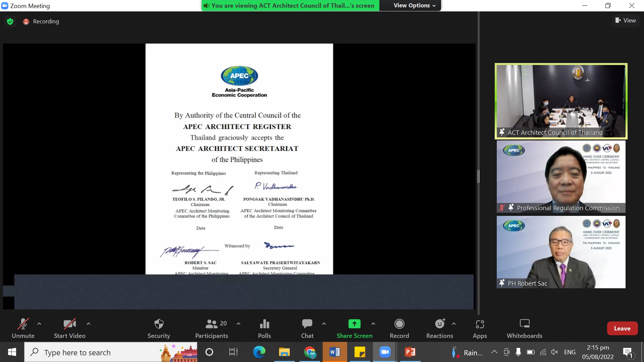Open the Chat bubble icon
Viewport: 644px width, 362px height.
307,324
